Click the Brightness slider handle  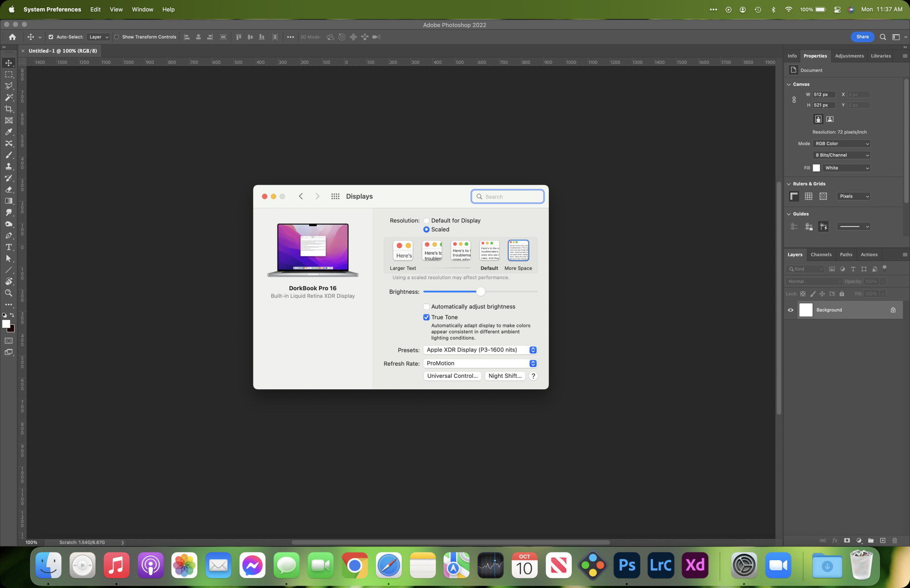[480, 292]
